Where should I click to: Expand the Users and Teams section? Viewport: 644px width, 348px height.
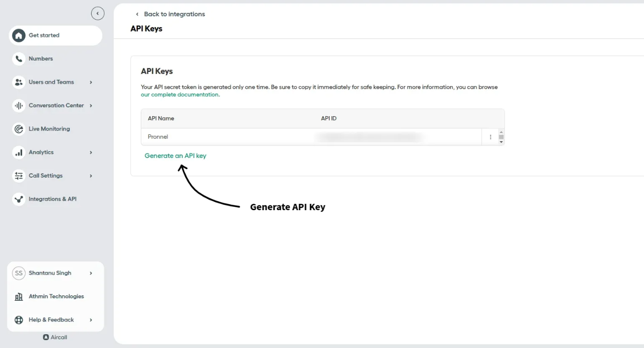[x=91, y=82]
